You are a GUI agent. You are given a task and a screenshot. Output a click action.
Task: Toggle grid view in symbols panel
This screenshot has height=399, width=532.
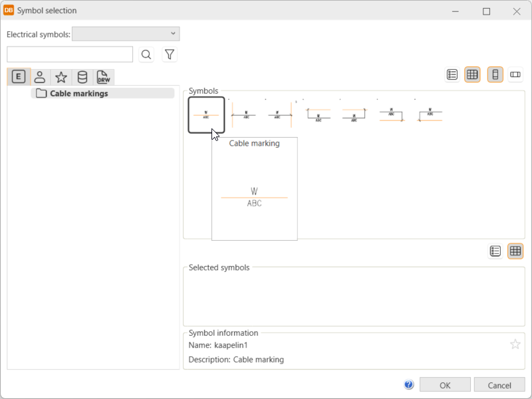coord(472,74)
